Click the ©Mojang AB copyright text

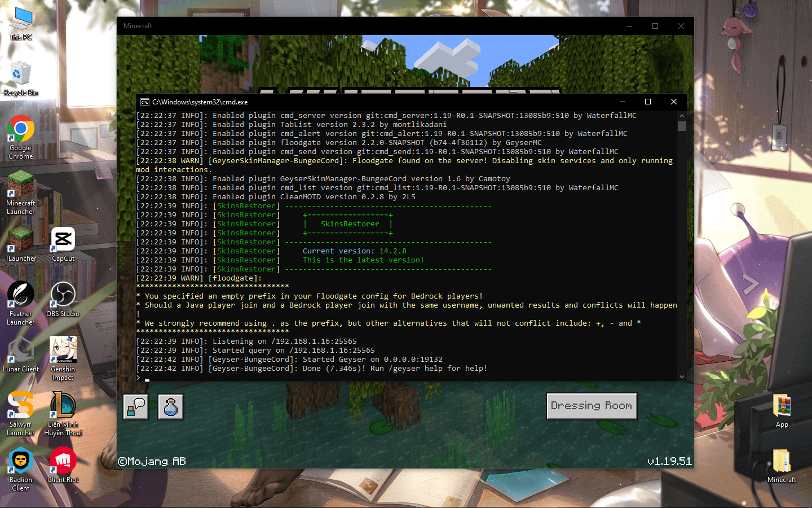(x=152, y=462)
